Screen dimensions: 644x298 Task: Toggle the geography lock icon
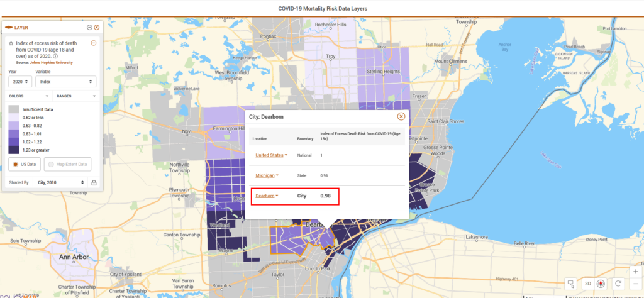click(94, 183)
